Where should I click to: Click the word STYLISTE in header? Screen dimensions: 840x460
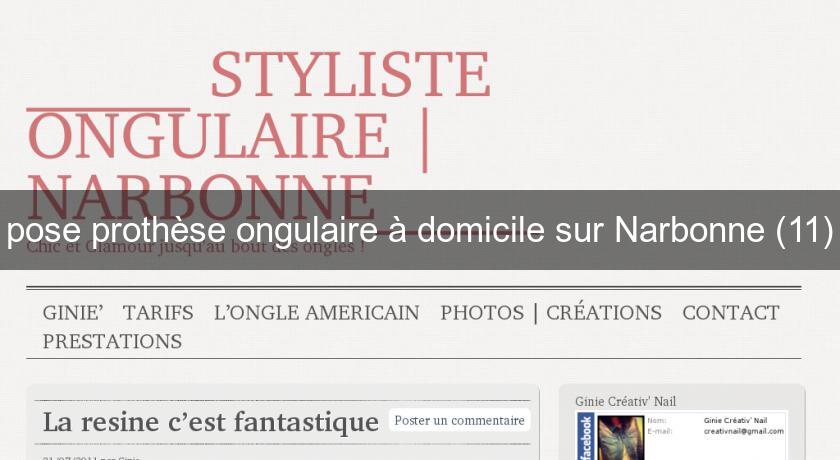[x=351, y=74]
